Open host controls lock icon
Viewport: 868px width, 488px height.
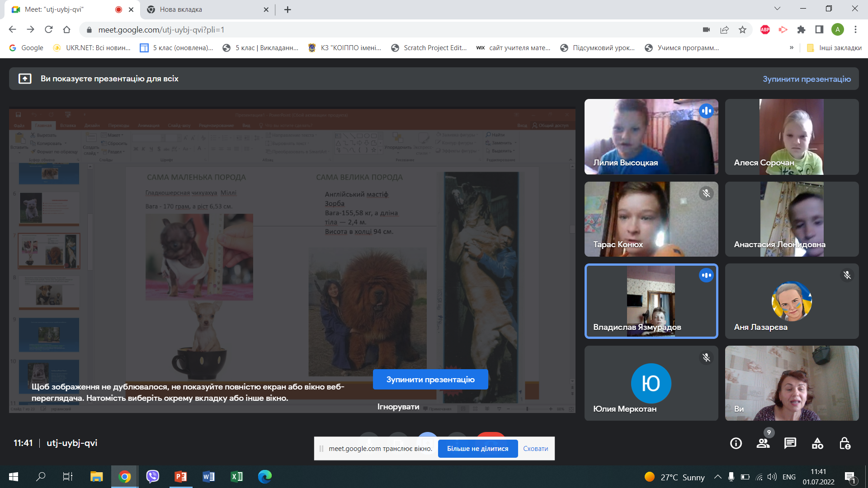tap(844, 443)
